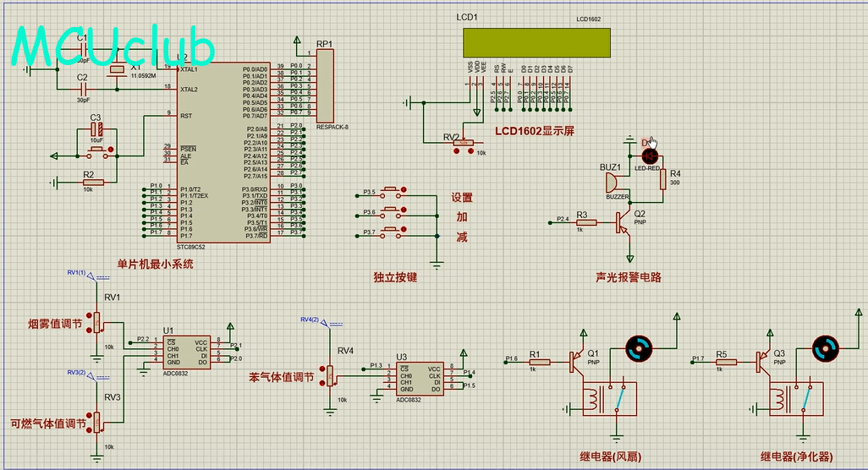Click the red LED D1

[650, 156]
